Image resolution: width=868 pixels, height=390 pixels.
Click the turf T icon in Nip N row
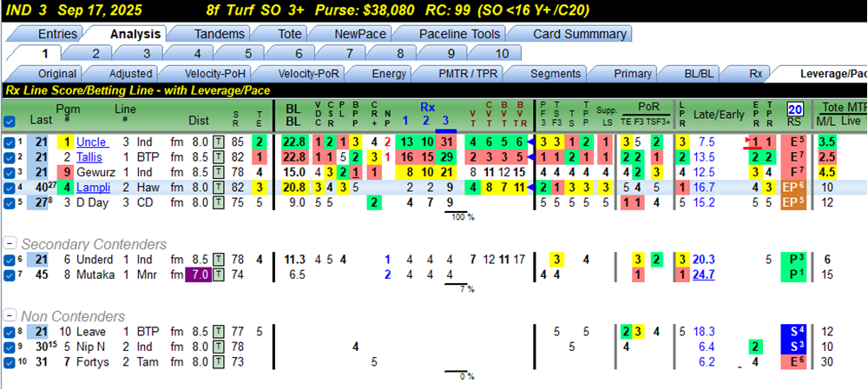click(220, 347)
